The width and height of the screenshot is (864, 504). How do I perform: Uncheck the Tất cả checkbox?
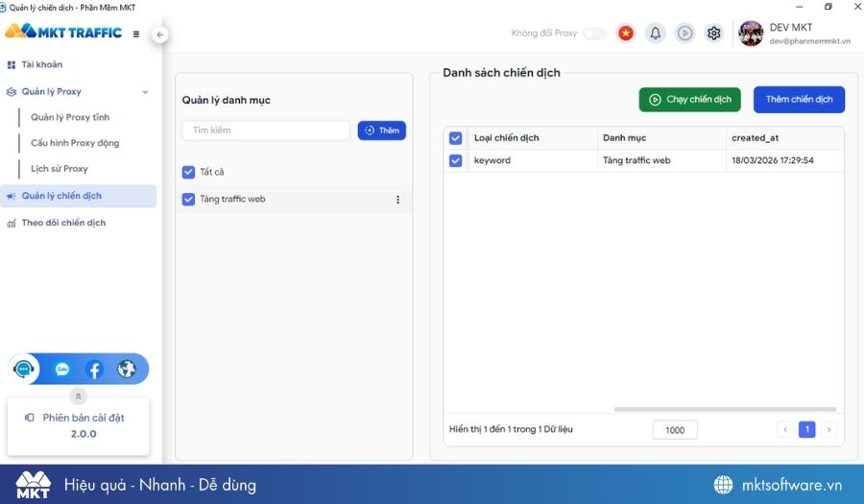pos(188,173)
